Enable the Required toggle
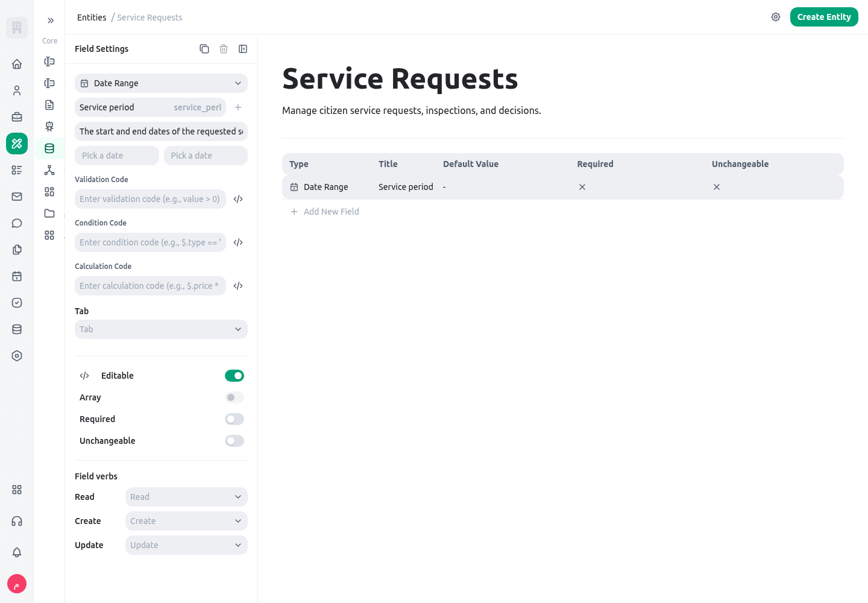 [x=234, y=419]
